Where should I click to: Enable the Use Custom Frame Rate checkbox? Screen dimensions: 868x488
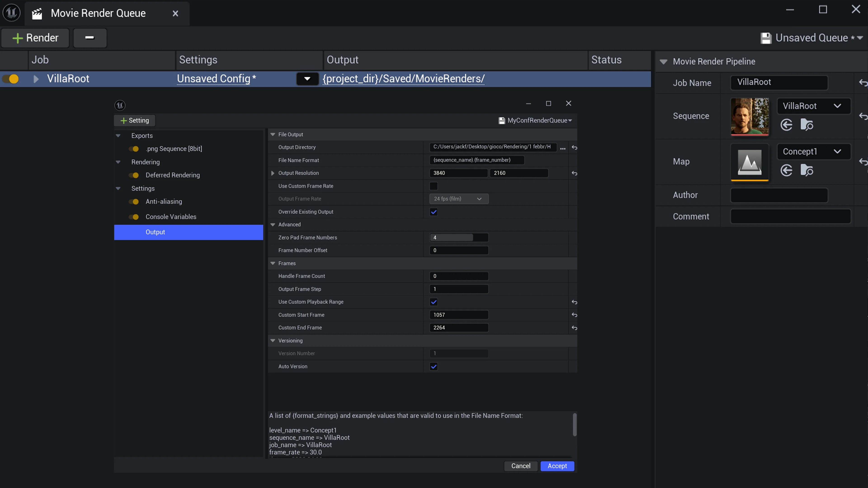[x=433, y=186]
